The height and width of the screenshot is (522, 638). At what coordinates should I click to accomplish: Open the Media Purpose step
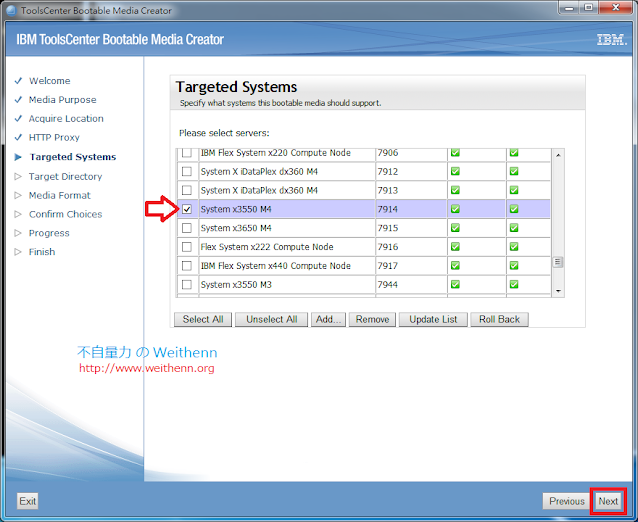pyautogui.click(x=63, y=100)
